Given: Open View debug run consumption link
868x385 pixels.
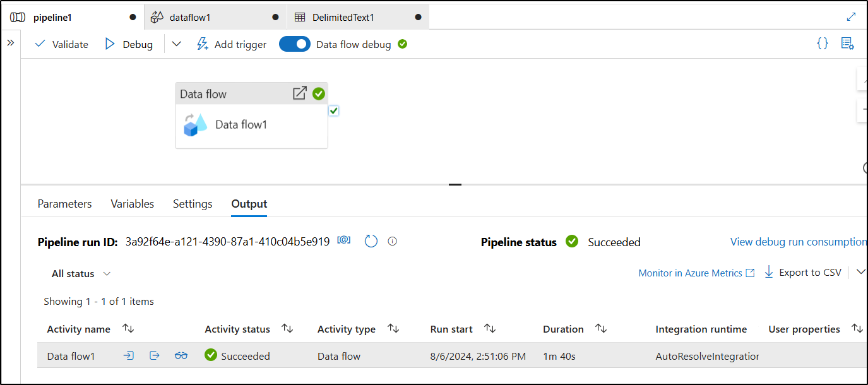Looking at the screenshot, I should [799, 242].
